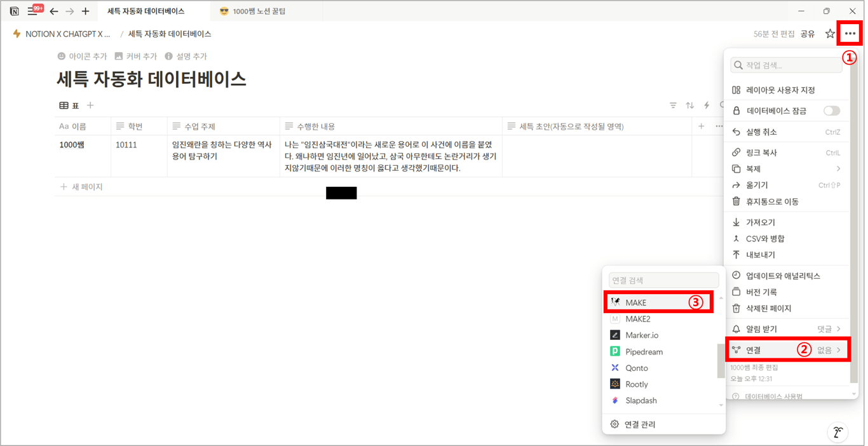Select the Rootly connection
Screen dimensions: 868x446
click(660, 384)
